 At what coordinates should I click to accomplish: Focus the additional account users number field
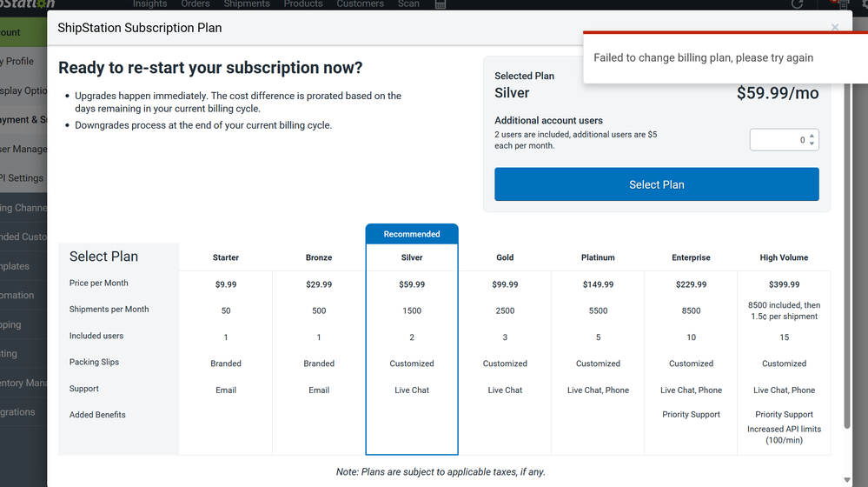pos(779,140)
